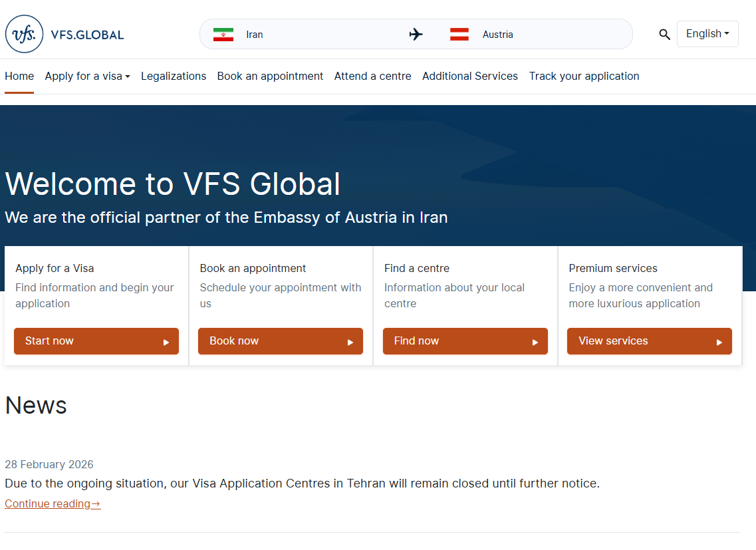
Task: Click the Find now button
Action: coord(465,341)
